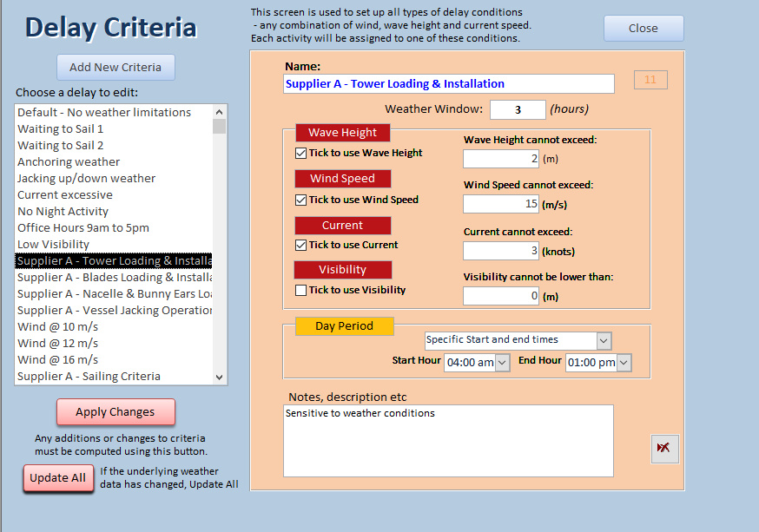Select 'Current excessive' in the list
The width and height of the screenshot is (759, 532).
114,194
